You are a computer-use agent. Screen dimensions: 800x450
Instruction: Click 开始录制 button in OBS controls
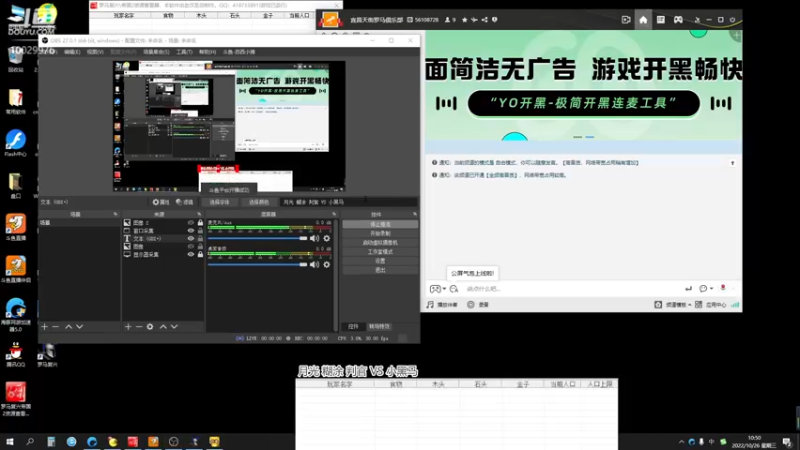pos(380,234)
